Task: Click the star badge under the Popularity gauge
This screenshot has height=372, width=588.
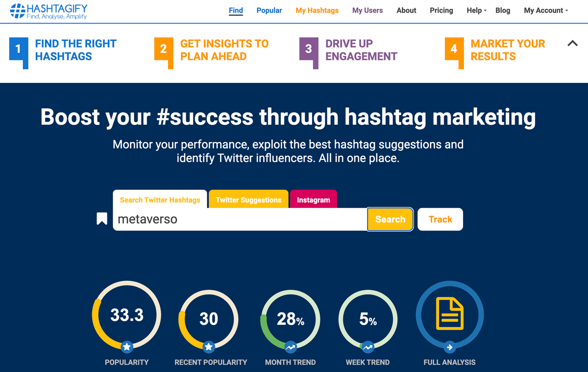Action: click(126, 347)
